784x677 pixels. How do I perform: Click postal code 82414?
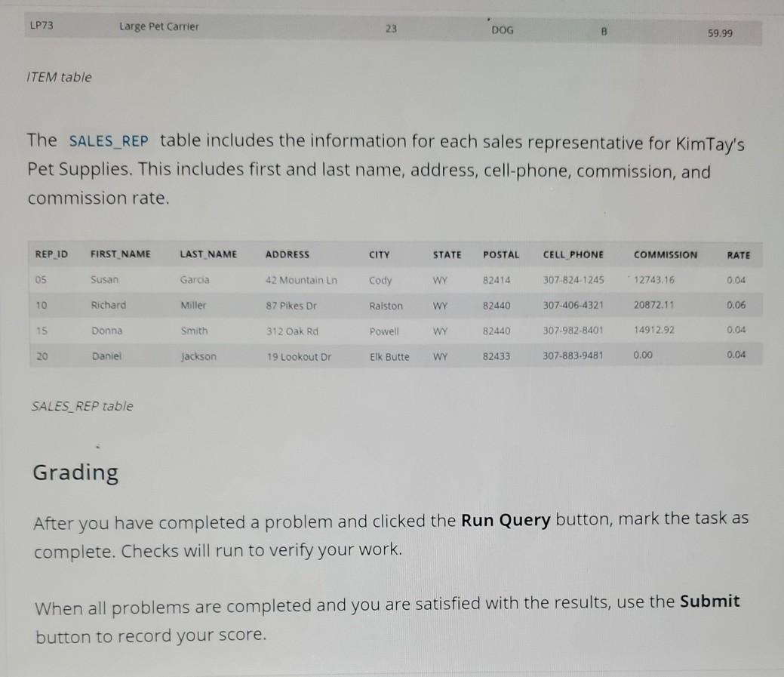click(x=497, y=280)
